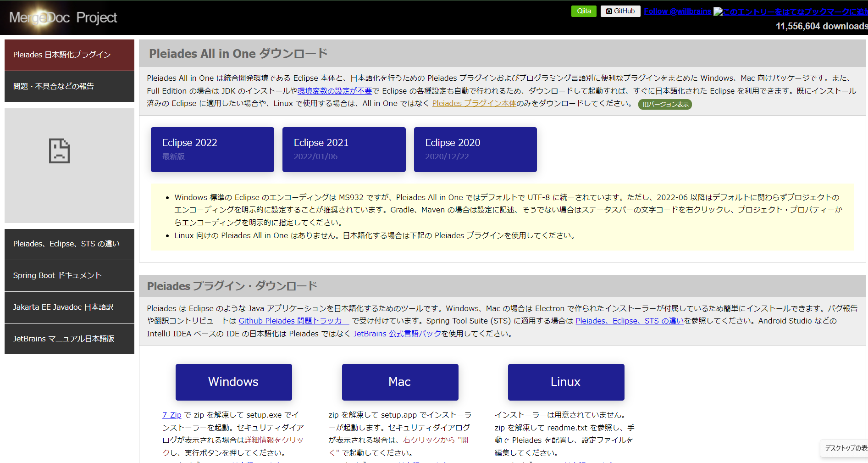Open the Qiita badge link
The width and height of the screenshot is (868, 463).
[x=584, y=11]
